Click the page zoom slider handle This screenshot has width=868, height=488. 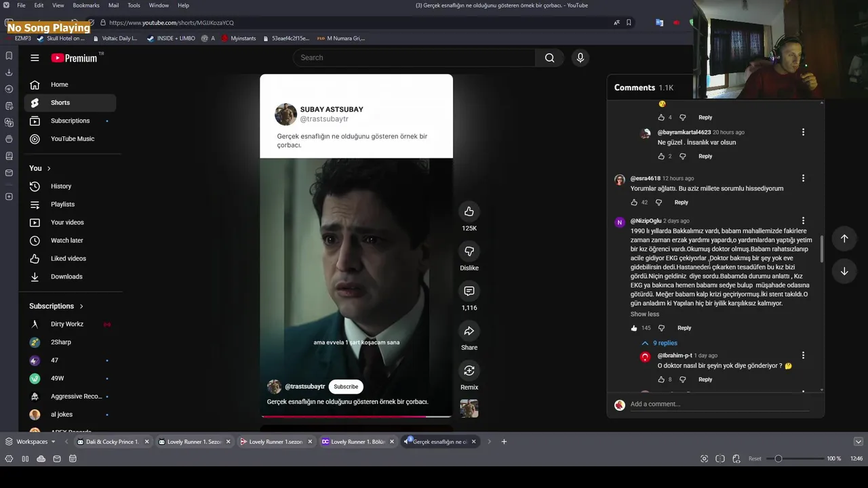coord(778,459)
